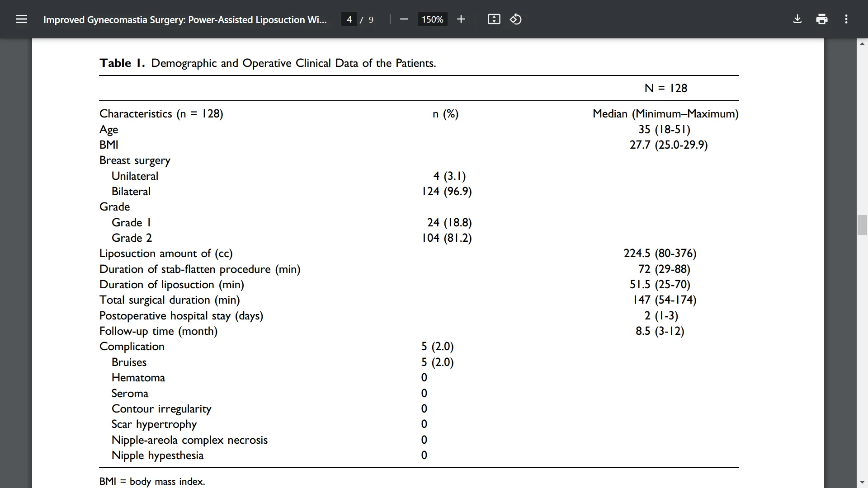Click the age value '35 (18-51)'
Viewport: 868px width, 488px height.
point(665,129)
